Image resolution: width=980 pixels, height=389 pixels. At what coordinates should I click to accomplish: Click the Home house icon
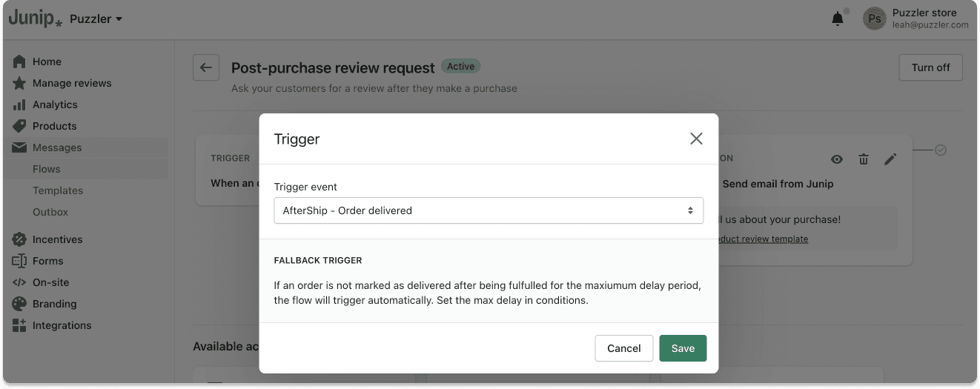(x=19, y=61)
